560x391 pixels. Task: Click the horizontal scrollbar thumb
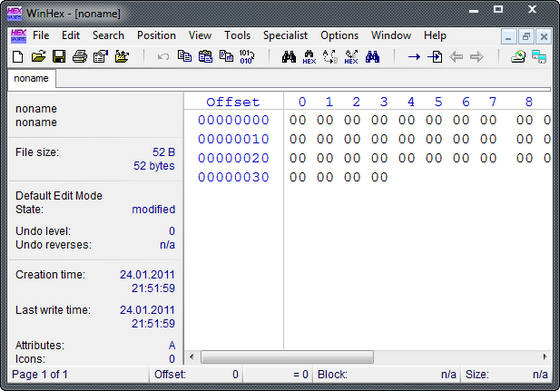pyautogui.click(x=287, y=357)
